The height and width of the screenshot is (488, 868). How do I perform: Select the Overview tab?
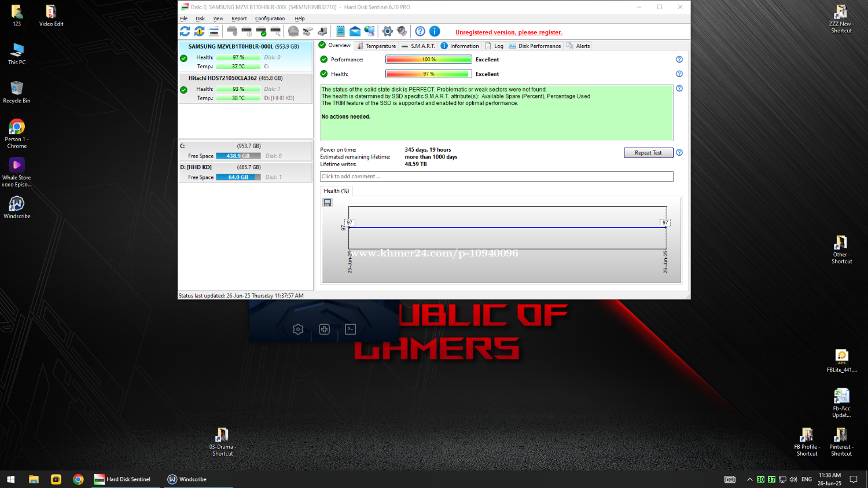pos(334,45)
